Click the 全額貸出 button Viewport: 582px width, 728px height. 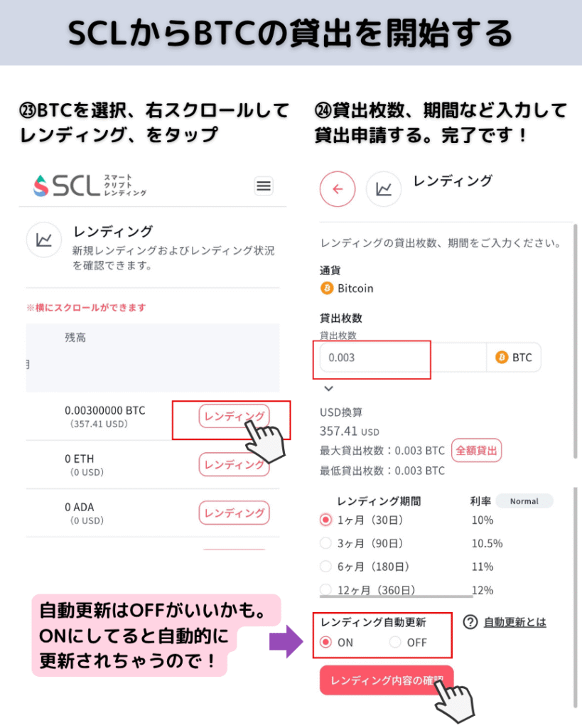click(x=476, y=450)
